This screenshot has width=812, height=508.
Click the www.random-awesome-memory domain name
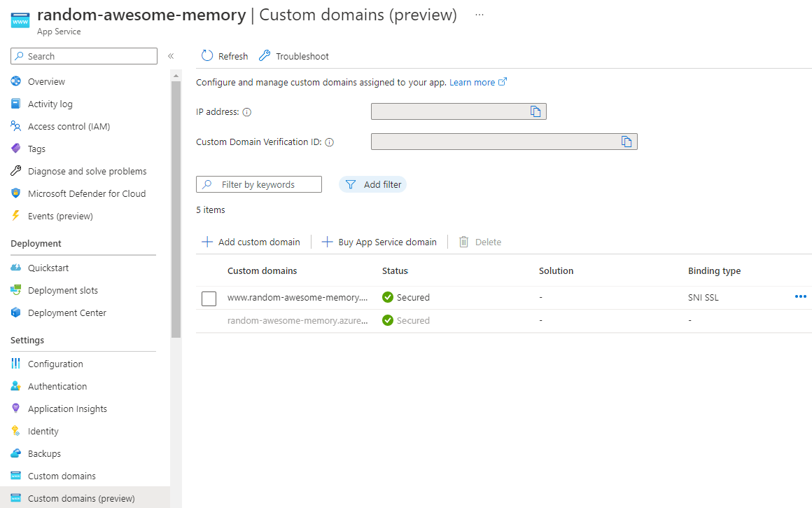coord(297,298)
